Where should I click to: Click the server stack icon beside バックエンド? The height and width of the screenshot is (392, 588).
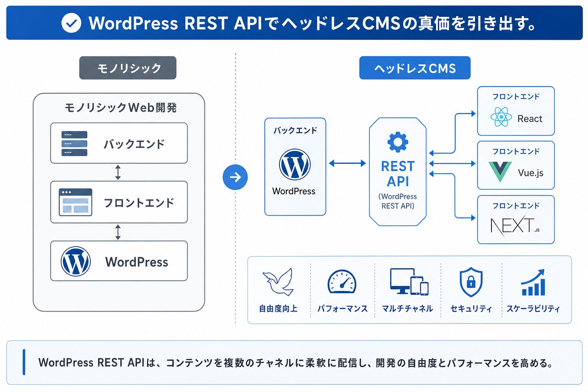coord(74,144)
